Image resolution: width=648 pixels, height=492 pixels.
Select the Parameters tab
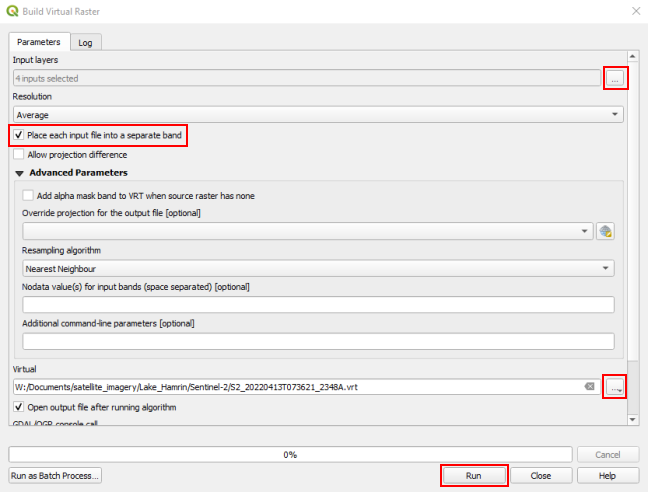click(39, 42)
